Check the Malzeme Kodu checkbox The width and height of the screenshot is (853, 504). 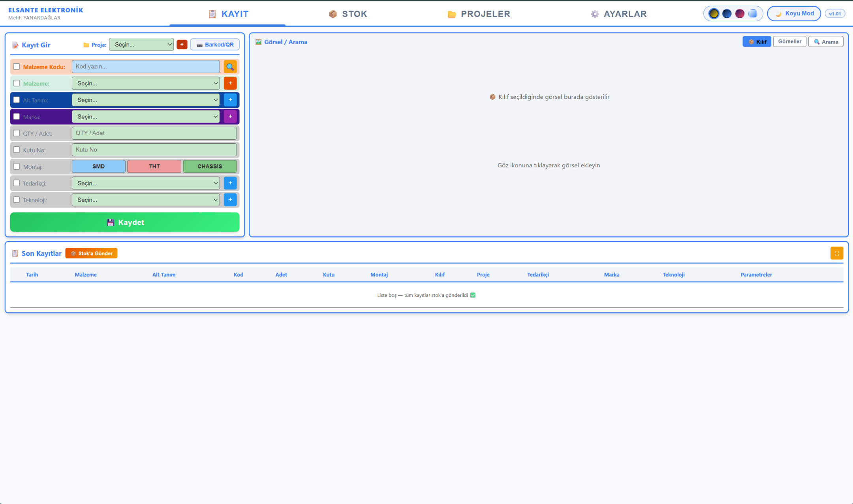coord(17,67)
